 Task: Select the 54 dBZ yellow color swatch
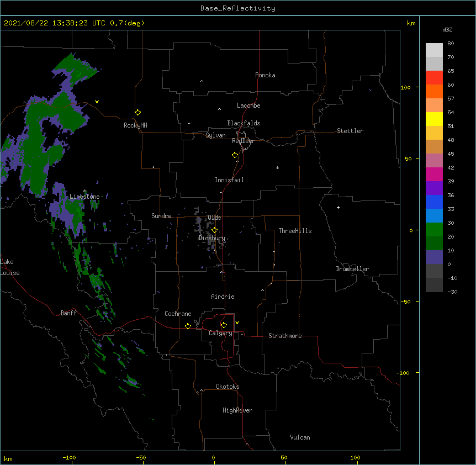(x=434, y=119)
